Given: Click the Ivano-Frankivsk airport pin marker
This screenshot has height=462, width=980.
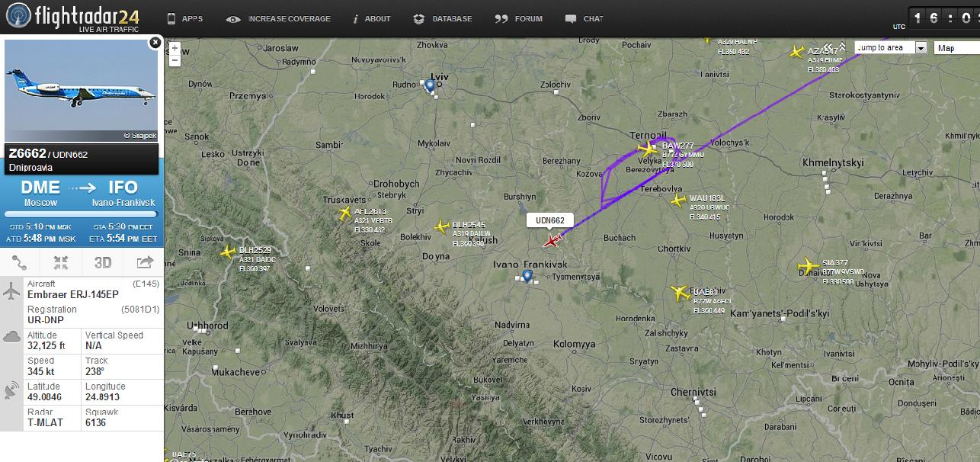Looking at the screenshot, I should [x=527, y=276].
